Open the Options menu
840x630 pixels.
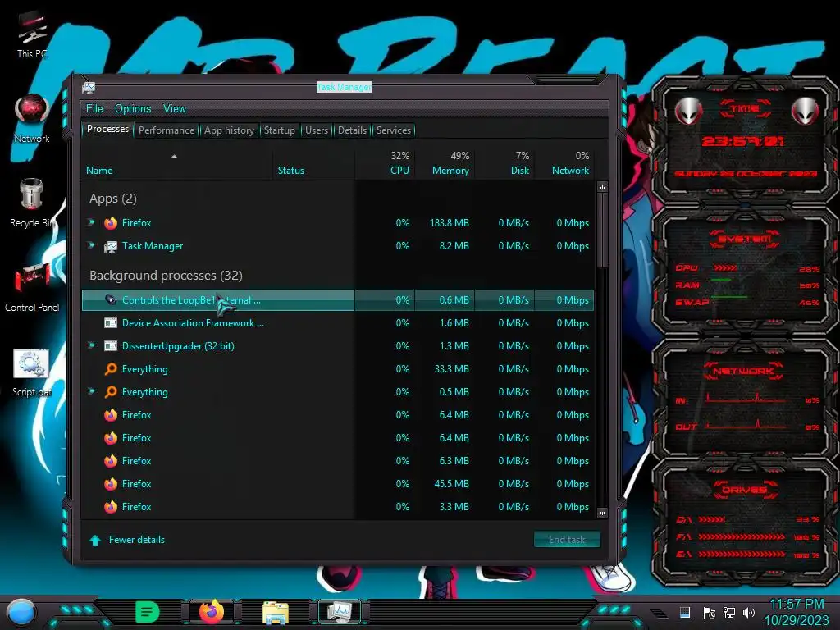[133, 109]
